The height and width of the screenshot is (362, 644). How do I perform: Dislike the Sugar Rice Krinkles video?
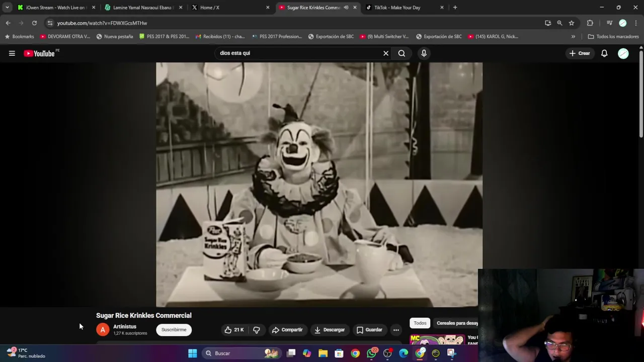tap(257, 330)
